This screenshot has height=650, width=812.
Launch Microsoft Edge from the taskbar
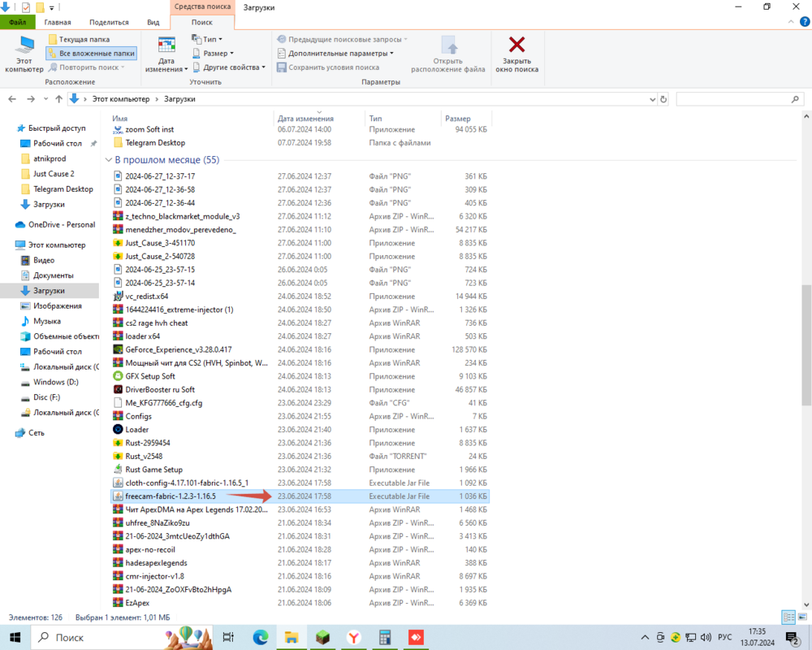click(261, 637)
